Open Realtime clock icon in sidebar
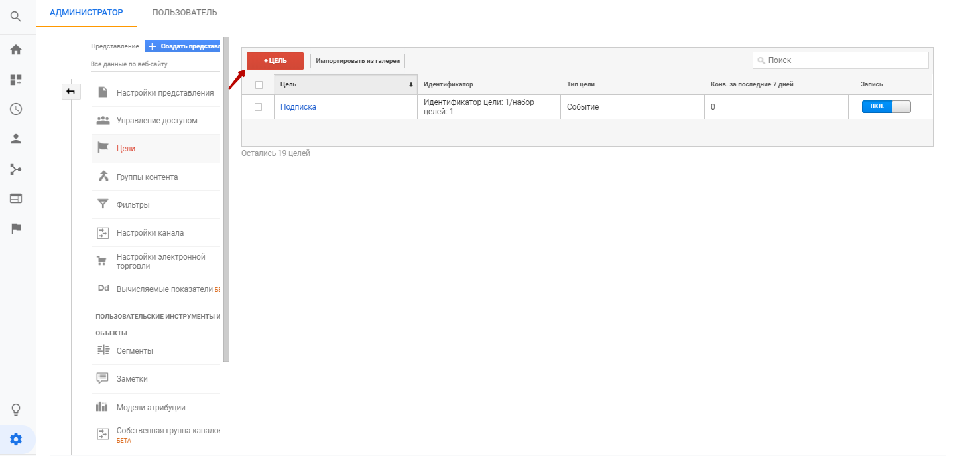 16,109
